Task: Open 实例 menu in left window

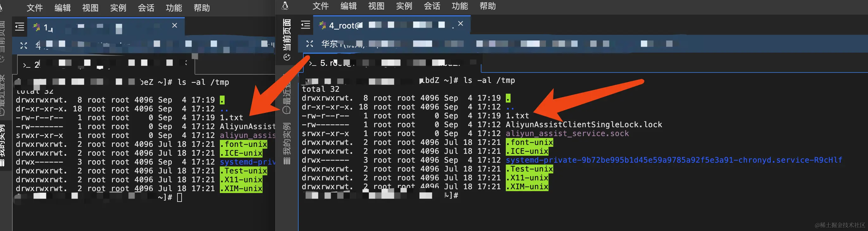Action: tap(118, 8)
